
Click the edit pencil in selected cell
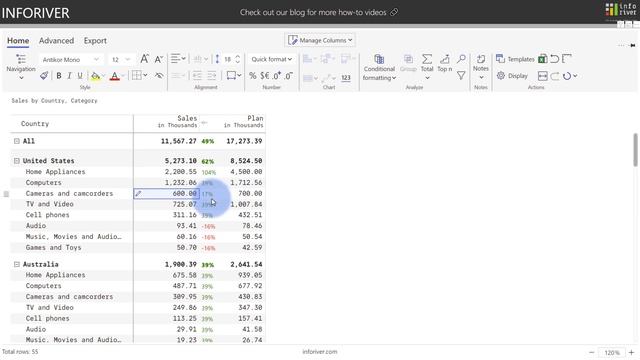pyautogui.click(x=138, y=193)
